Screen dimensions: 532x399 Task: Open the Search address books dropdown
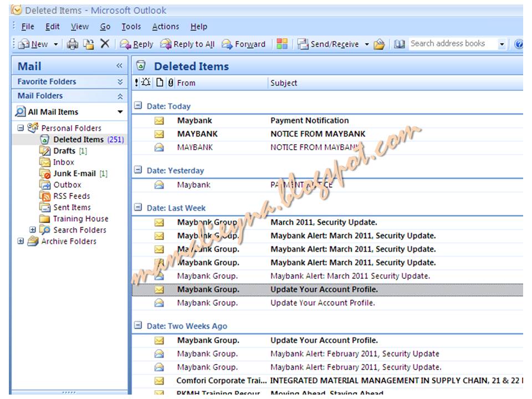[x=502, y=44]
